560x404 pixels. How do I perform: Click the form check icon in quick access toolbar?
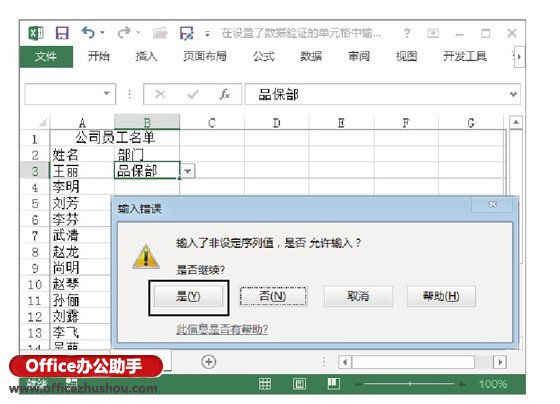pos(187,33)
